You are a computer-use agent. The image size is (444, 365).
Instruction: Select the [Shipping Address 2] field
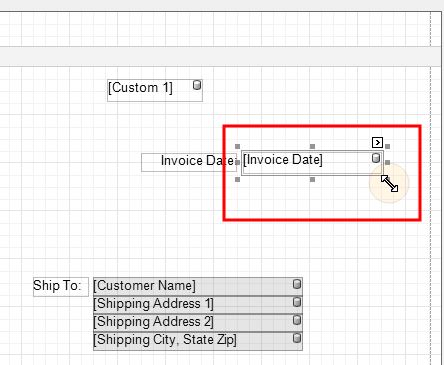pos(198,322)
